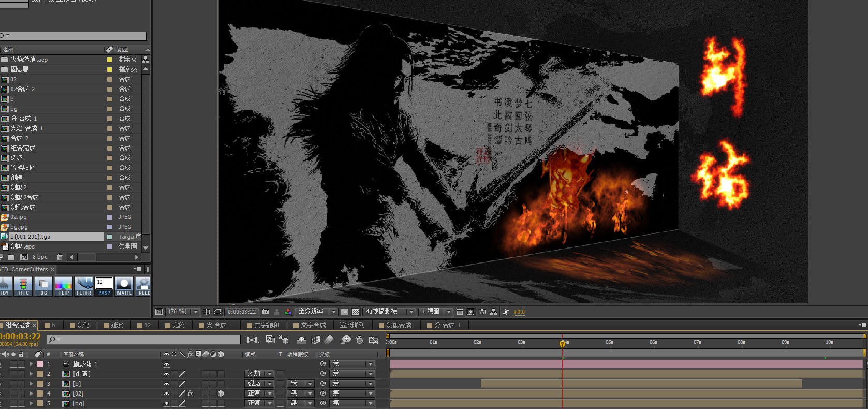Toggle region of interest in viewer
868x409 pixels.
[345, 312]
